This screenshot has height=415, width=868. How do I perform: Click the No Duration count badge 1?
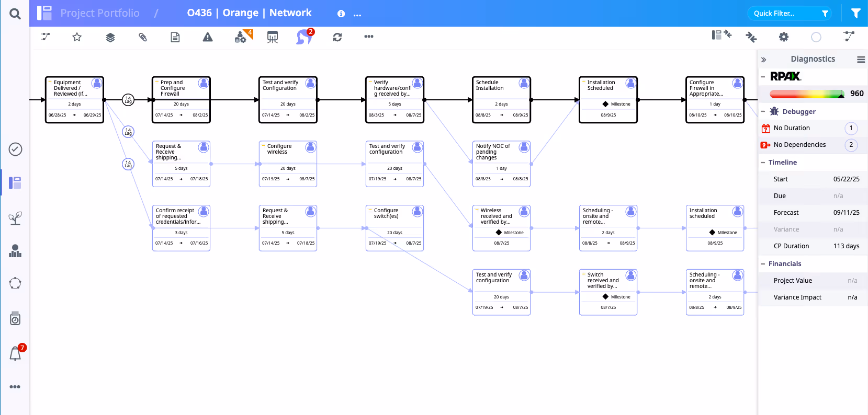[x=851, y=128]
